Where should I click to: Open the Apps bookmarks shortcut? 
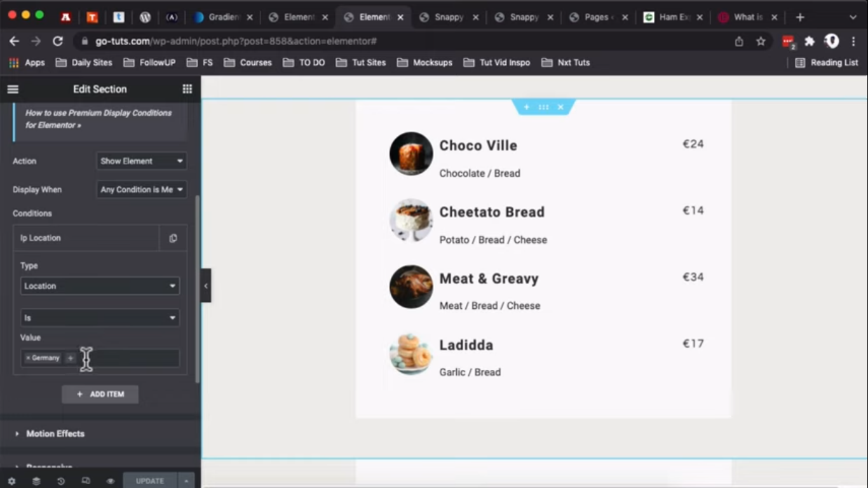(x=27, y=62)
